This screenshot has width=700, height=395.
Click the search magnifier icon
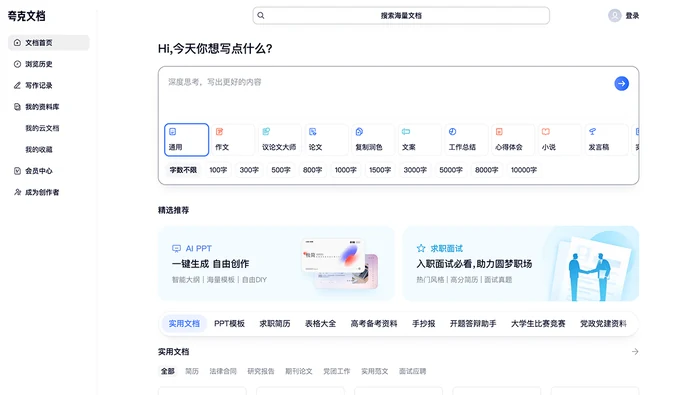coord(261,15)
